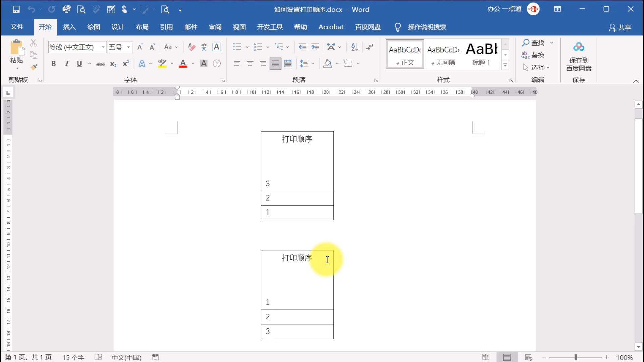Click the Shading paint bucket icon

coord(327,63)
